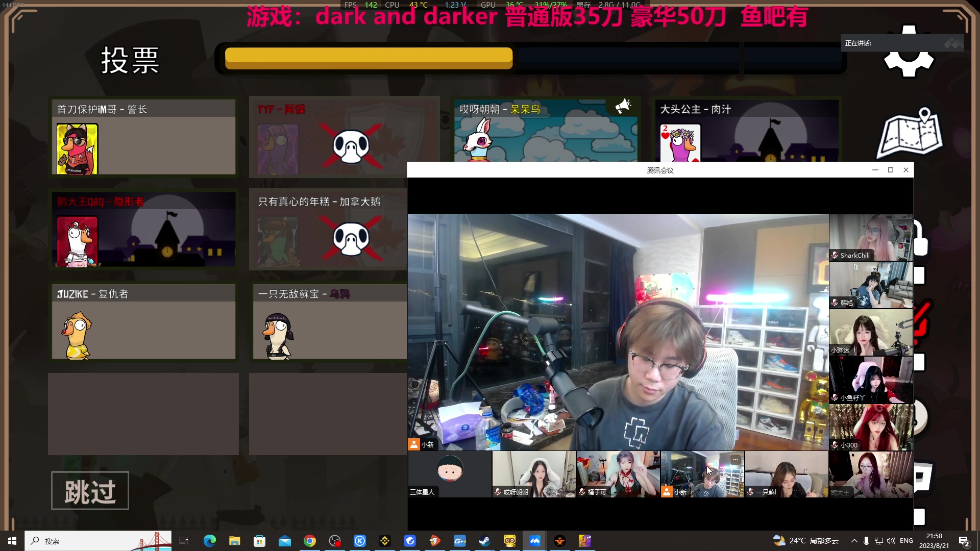Close the 腾讯会议 window
Viewport: 980px width, 551px height.
[906, 170]
